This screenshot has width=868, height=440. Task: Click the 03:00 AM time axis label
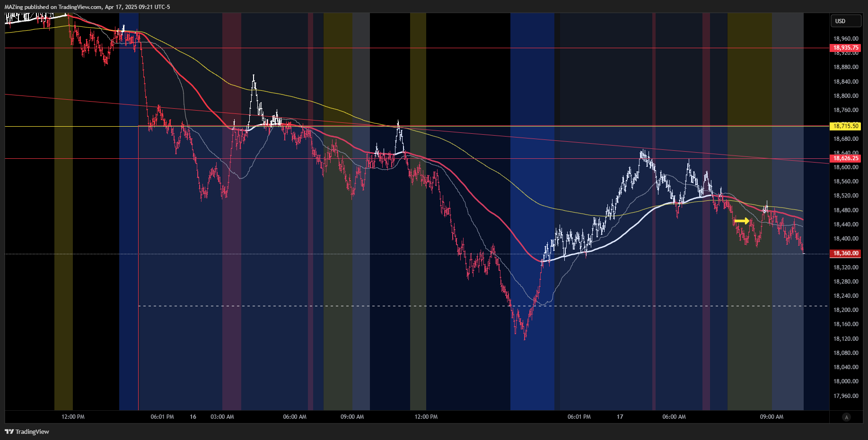pyautogui.click(x=222, y=417)
